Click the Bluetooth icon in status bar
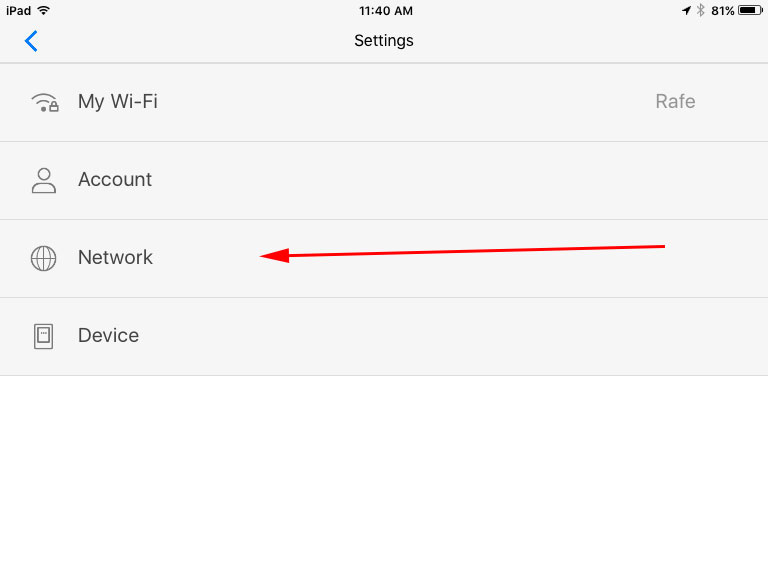This screenshot has height=565, width=768. (x=700, y=10)
